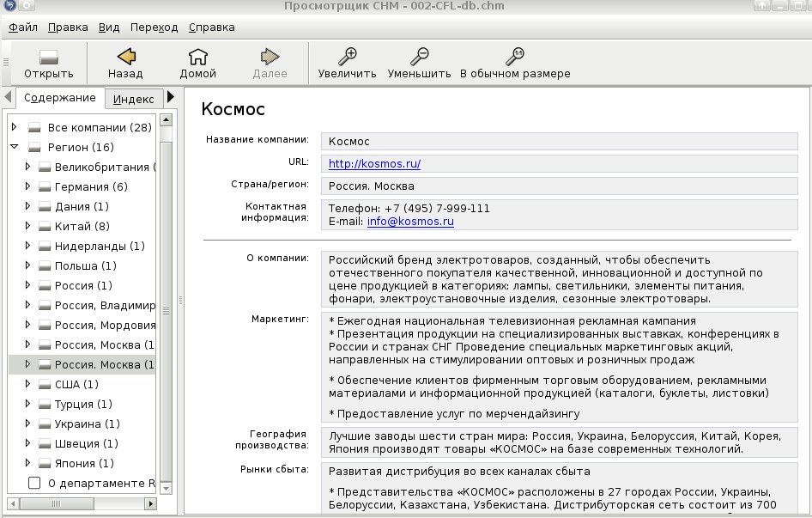Image resolution: width=812 pixels, height=518 pixels.
Task: Expand the Великобритания tree node
Action: coord(27,167)
